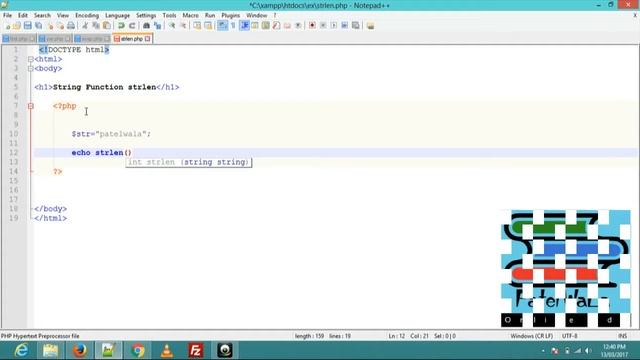This screenshot has width=640, height=360.
Task: Click the Paste clipboard icon
Action: tap(107, 26)
